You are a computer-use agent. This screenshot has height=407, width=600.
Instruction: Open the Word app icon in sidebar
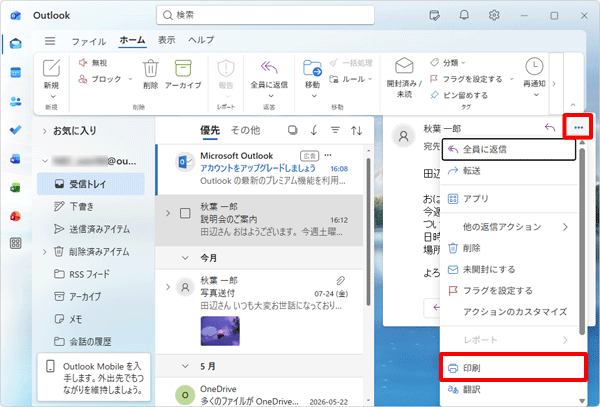(x=16, y=159)
